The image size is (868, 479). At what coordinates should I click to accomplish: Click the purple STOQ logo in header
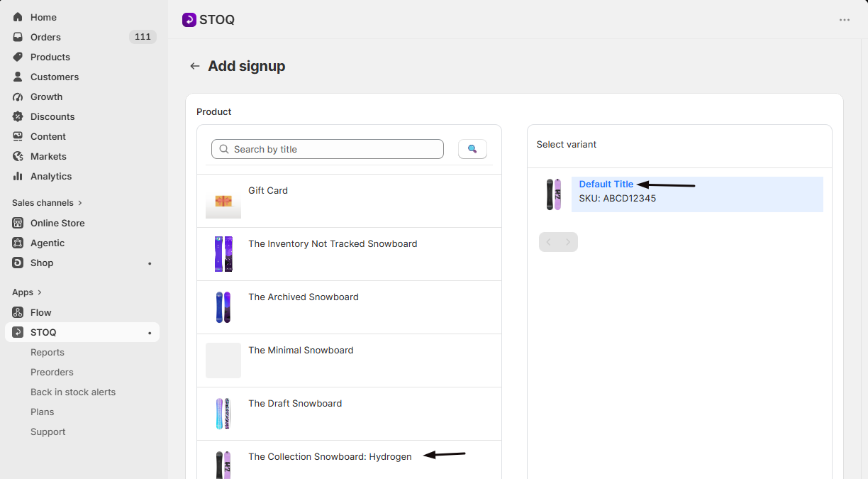pyautogui.click(x=189, y=20)
